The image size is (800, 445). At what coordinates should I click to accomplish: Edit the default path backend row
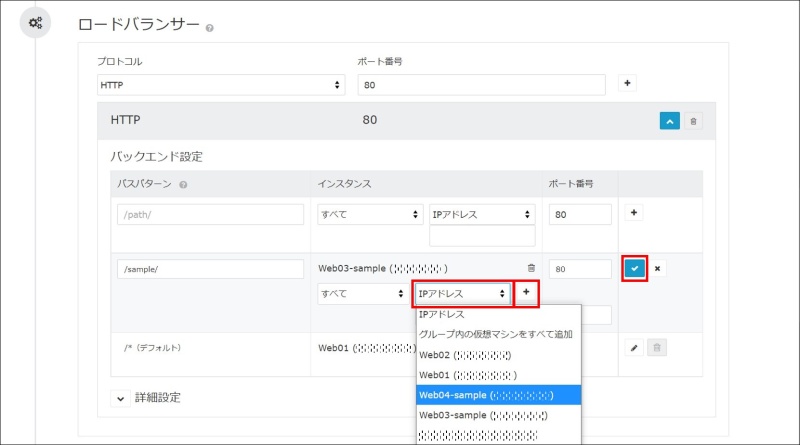(x=634, y=347)
